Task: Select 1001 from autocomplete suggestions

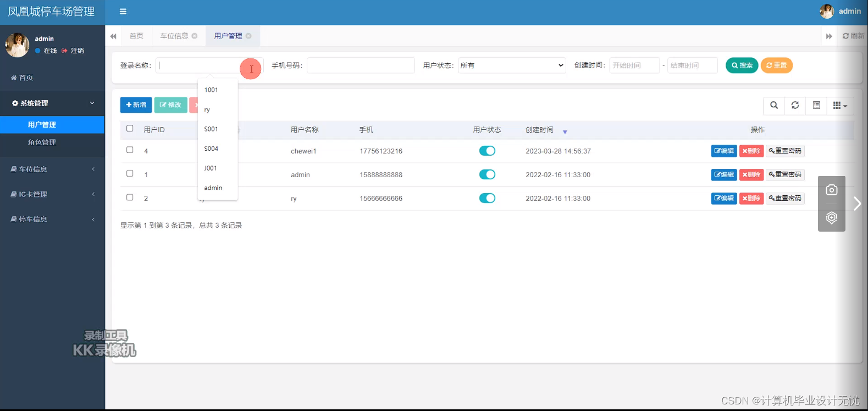Action: pos(217,90)
